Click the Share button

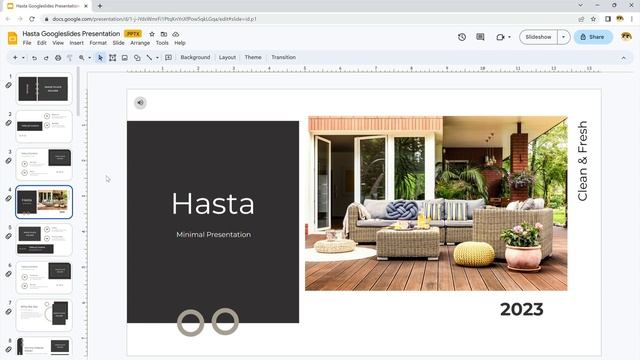(x=593, y=37)
